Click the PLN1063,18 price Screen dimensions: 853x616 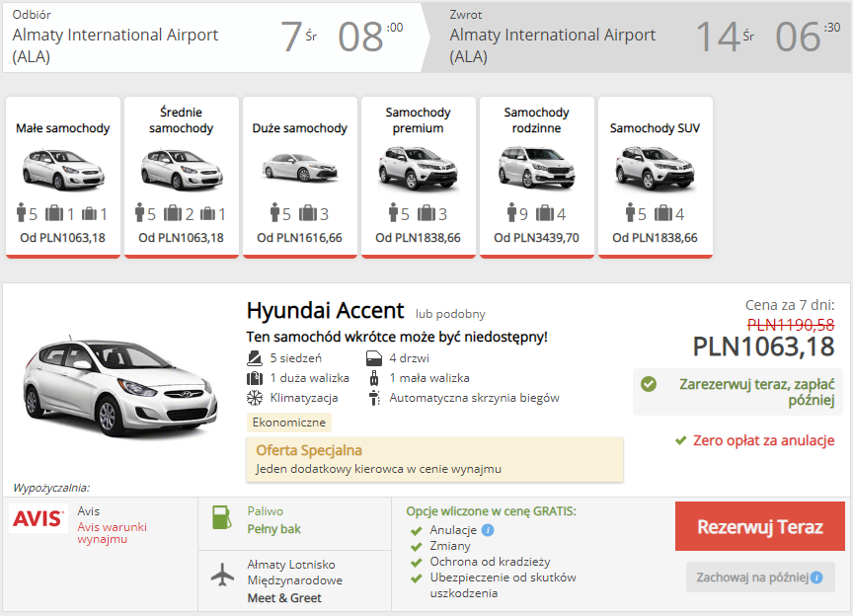click(x=764, y=347)
